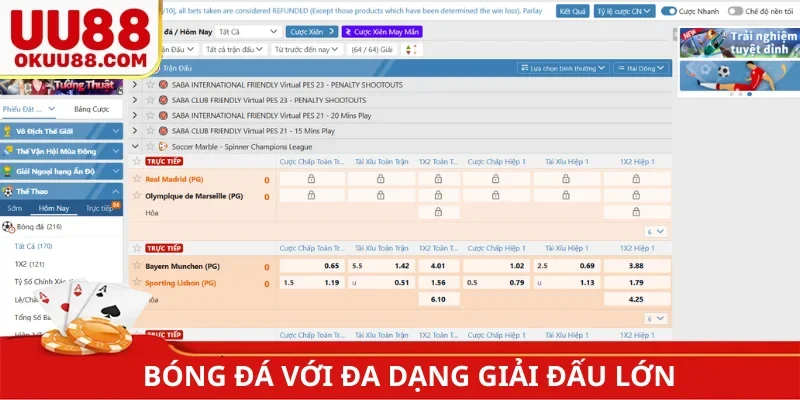This screenshot has width=800, height=400.
Task: Star the SABA CLUB FRIENDLY PES 21 league
Action: [150, 131]
